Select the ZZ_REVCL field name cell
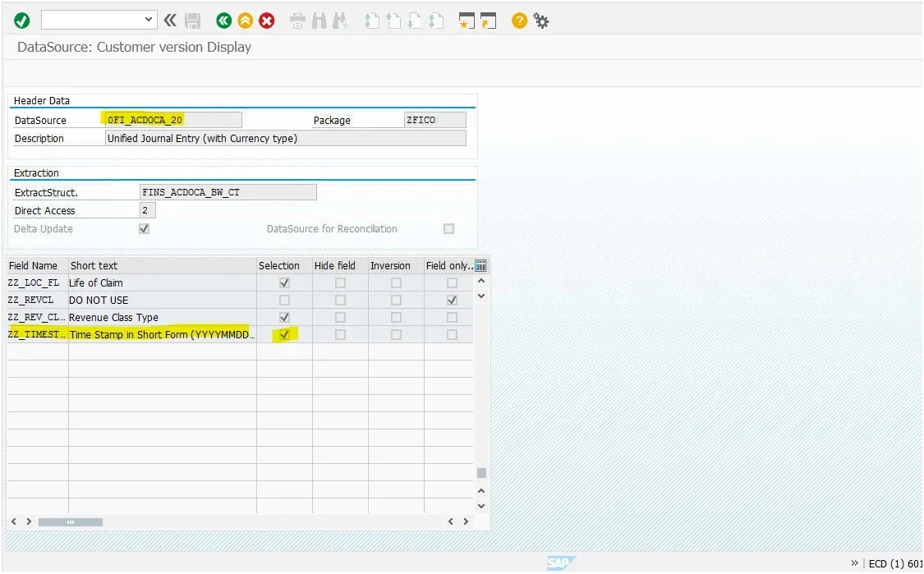924x574 pixels. coord(38,300)
